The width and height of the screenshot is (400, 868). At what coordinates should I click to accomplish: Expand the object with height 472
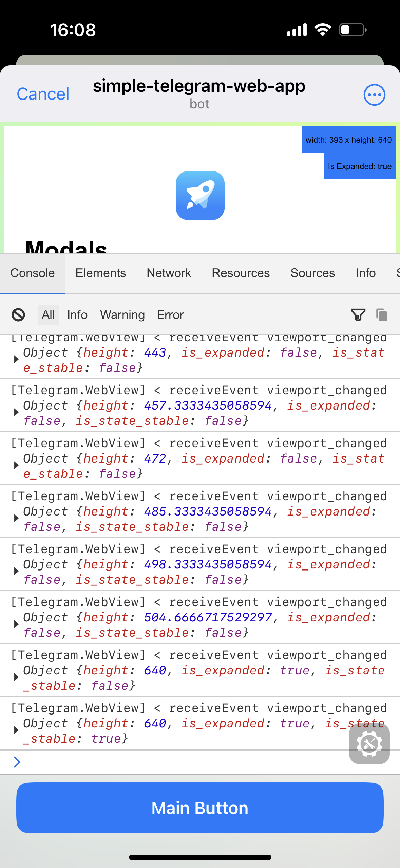pos(16,466)
